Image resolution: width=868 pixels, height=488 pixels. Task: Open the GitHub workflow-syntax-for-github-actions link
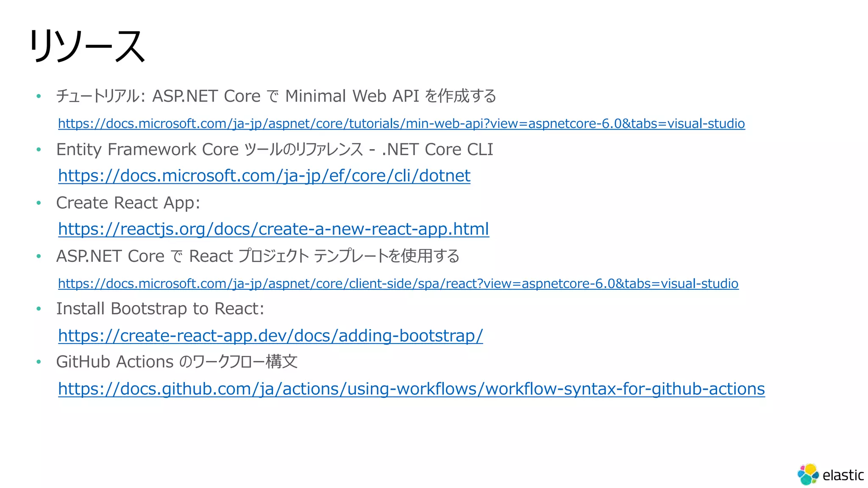[x=412, y=389]
